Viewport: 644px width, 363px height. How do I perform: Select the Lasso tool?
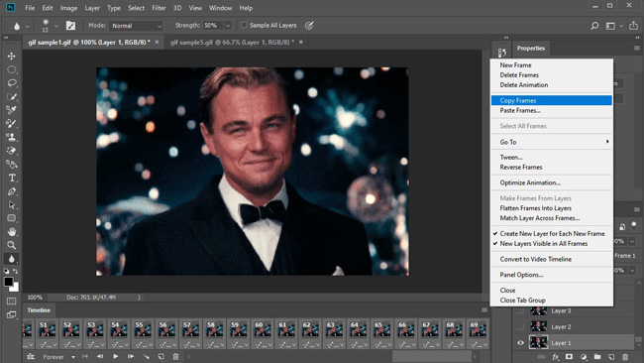[x=12, y=83]
